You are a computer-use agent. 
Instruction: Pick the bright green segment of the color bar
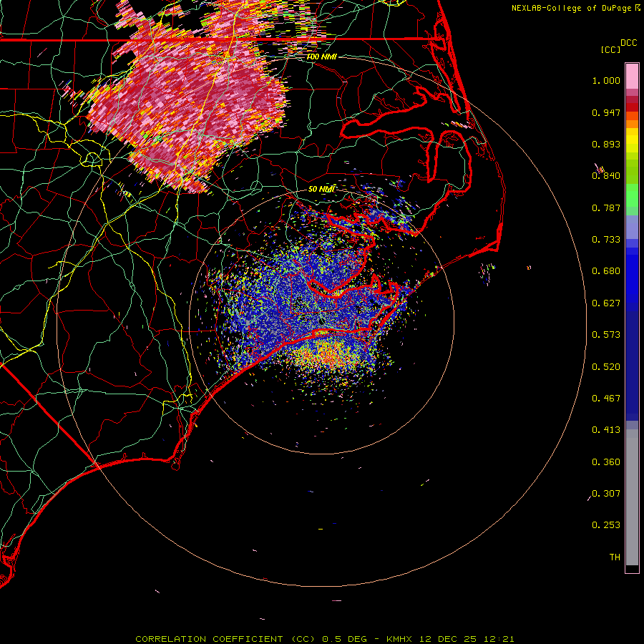[632, 195]
